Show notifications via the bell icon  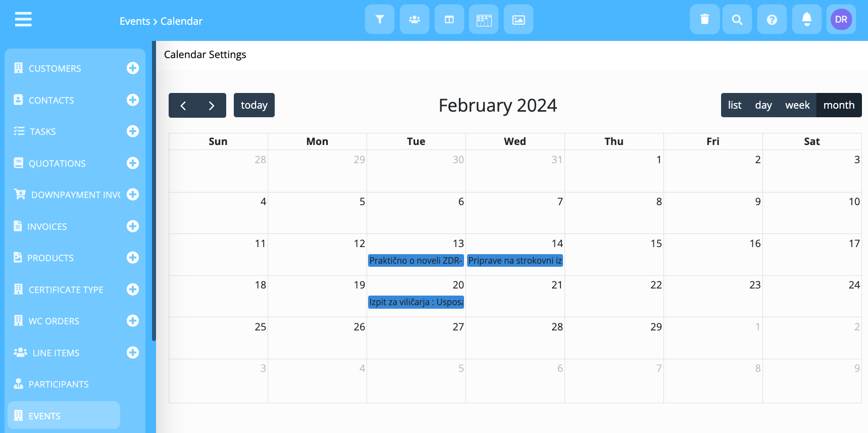806,20
